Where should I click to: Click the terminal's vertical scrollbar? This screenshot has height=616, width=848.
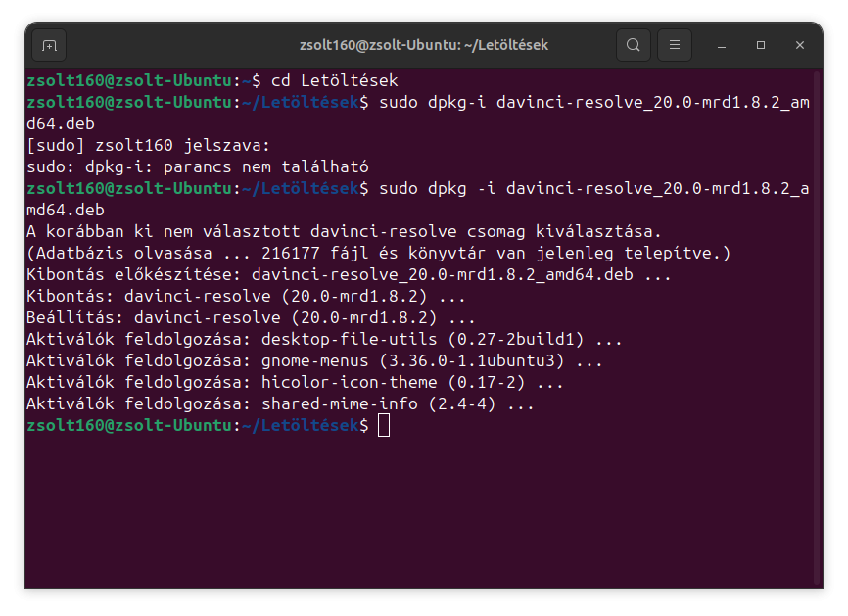817,323
